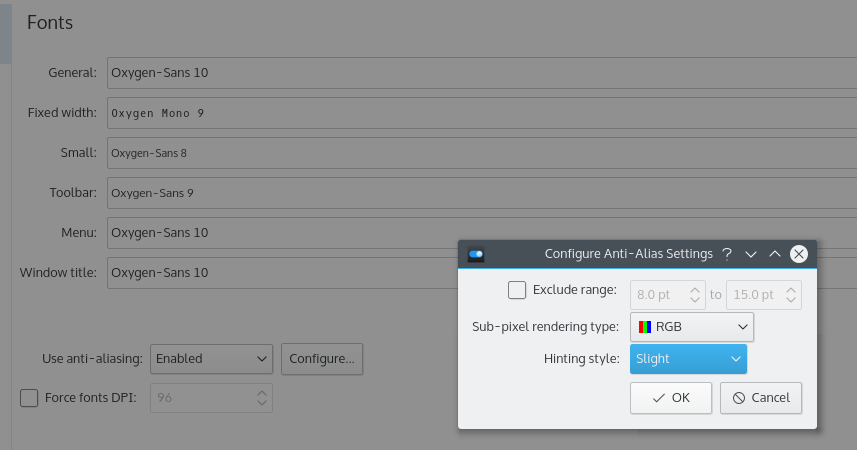Click the dialog's toggle-switch title bar icon
Screen dimensions: 857x450
click(476, 254)
